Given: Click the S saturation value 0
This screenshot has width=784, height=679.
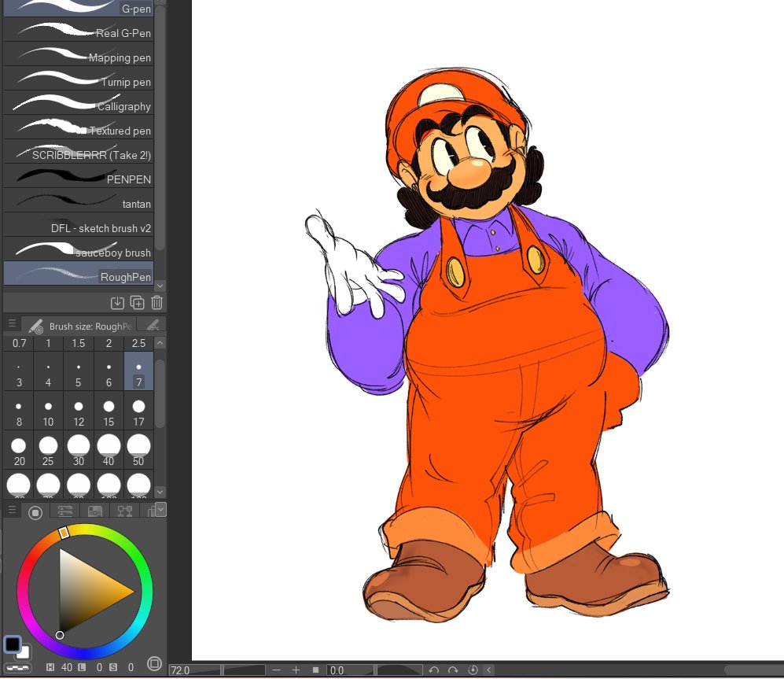Looking at the screenshot, I should coord(131,667).
